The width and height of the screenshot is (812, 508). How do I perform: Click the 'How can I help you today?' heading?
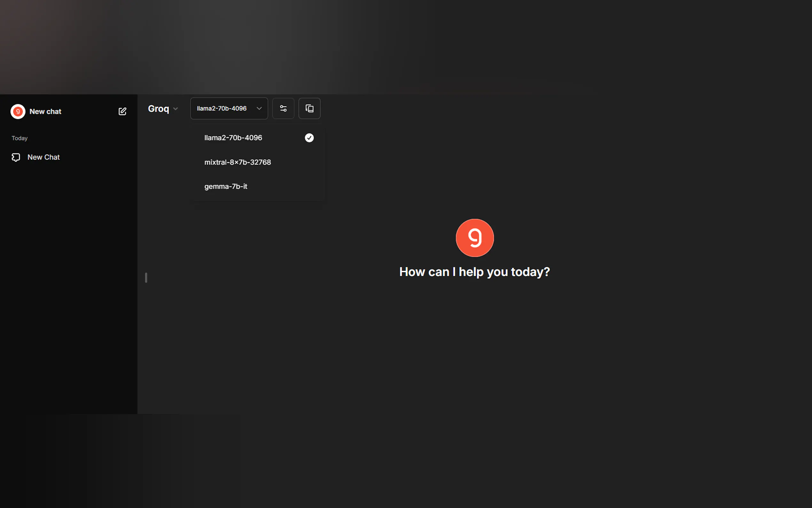474,272
